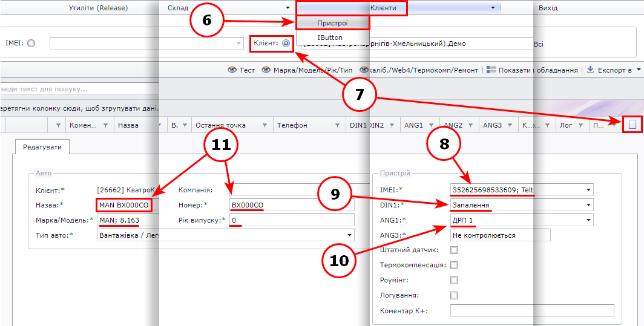
Task: Enable Штатний датчик checkbox
Action: (x=454, y=250)
